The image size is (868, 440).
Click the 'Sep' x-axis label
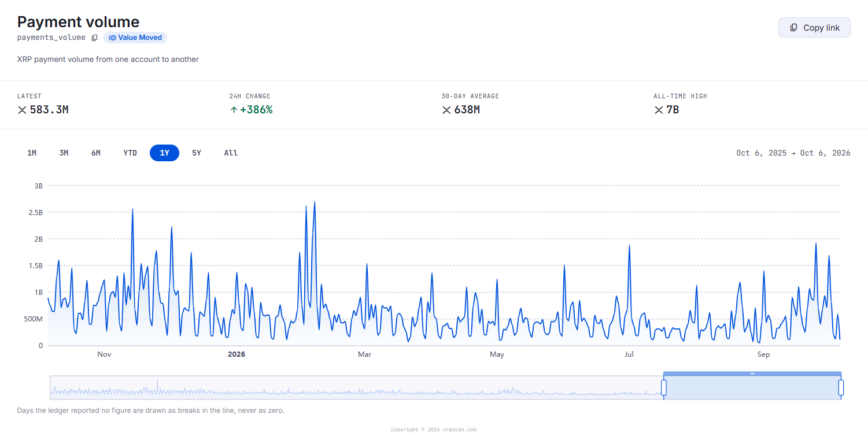[x=764, y=354]
